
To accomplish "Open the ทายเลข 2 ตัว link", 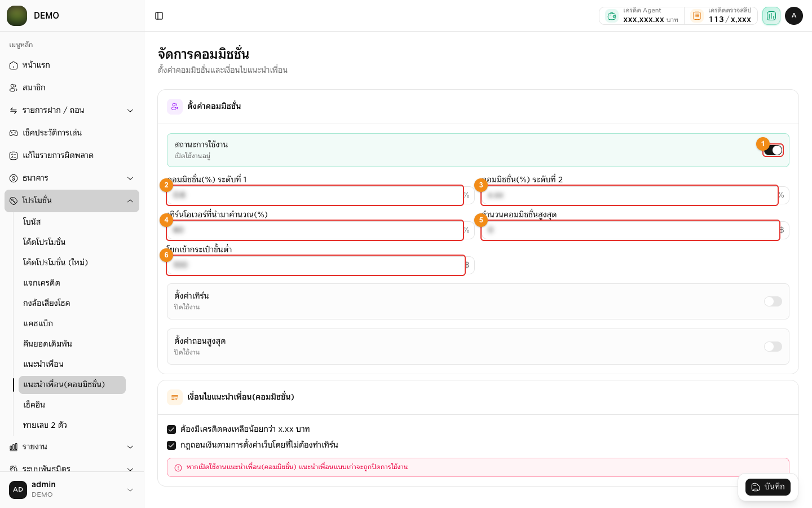I will tap(72, 425).
